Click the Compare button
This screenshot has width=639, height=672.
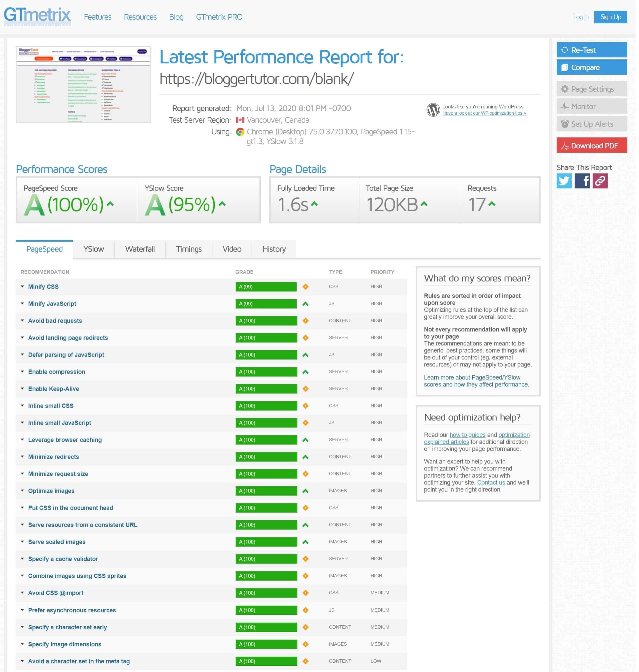[592, 67]
